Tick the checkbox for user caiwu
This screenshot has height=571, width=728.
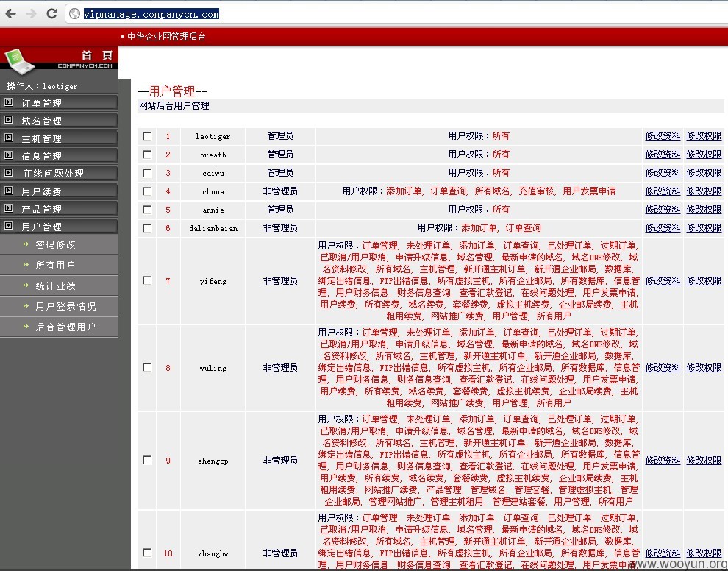147,173
